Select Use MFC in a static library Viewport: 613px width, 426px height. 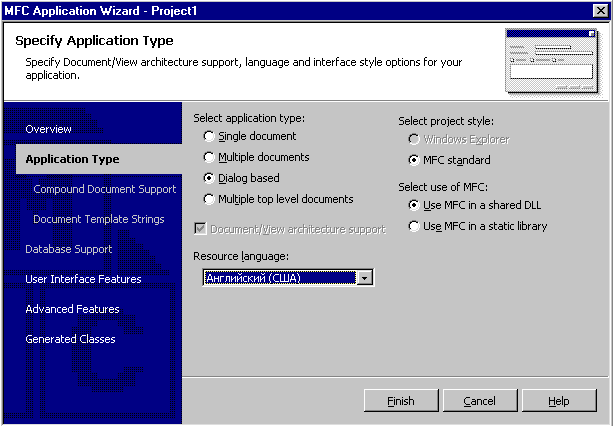pos(414,227)
